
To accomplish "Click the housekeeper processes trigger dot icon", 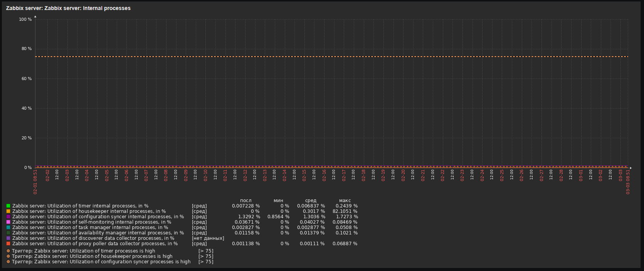I will pyautogui.click(x=8, y=256).
